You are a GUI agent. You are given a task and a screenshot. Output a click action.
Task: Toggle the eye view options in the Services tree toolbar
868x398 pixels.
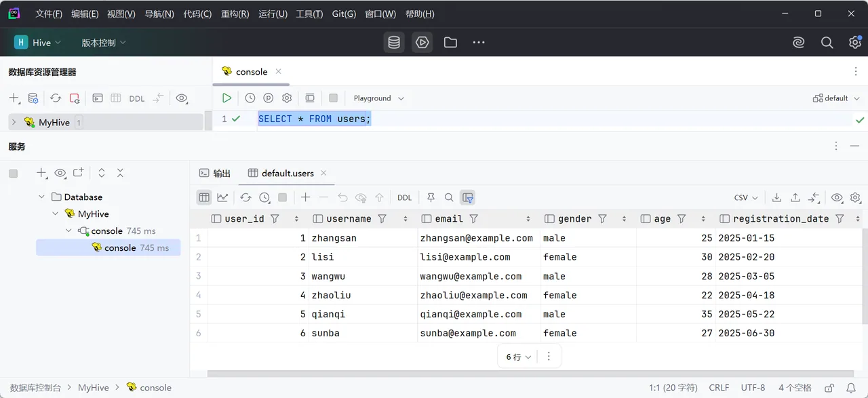click(60, 173)
